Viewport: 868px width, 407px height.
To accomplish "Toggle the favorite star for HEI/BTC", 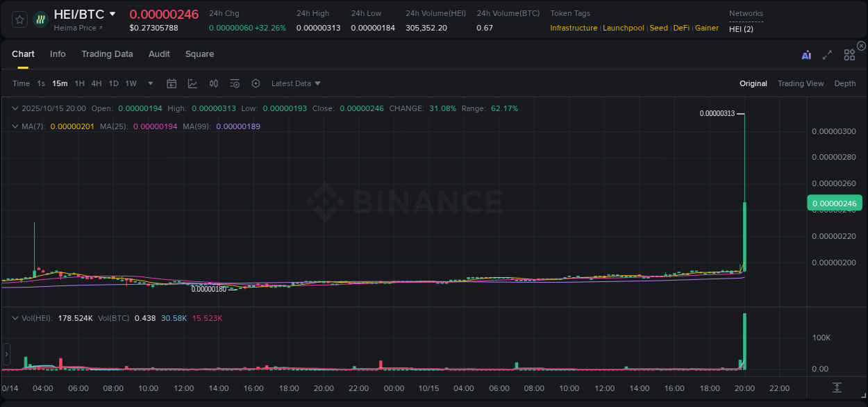I will [x=19, y=19].
